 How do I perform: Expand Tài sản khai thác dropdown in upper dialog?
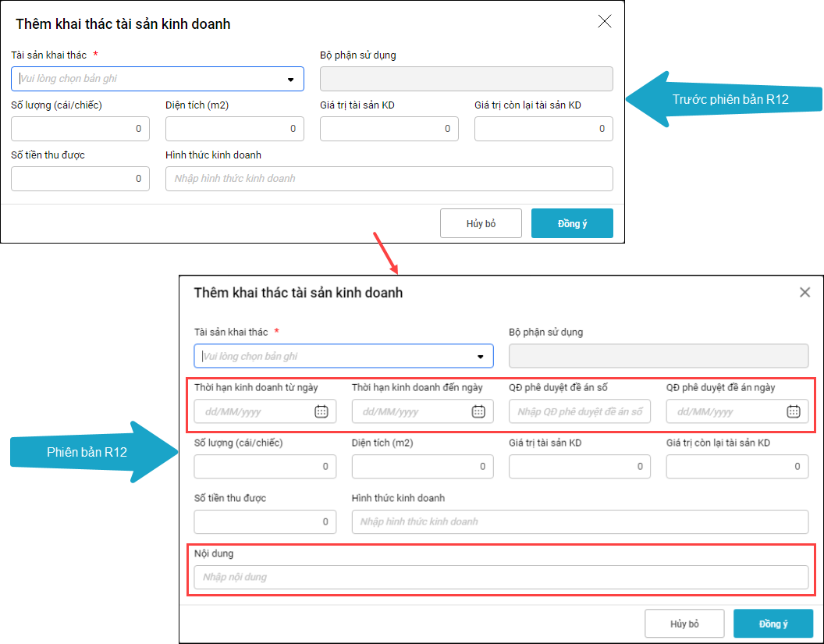290,79
